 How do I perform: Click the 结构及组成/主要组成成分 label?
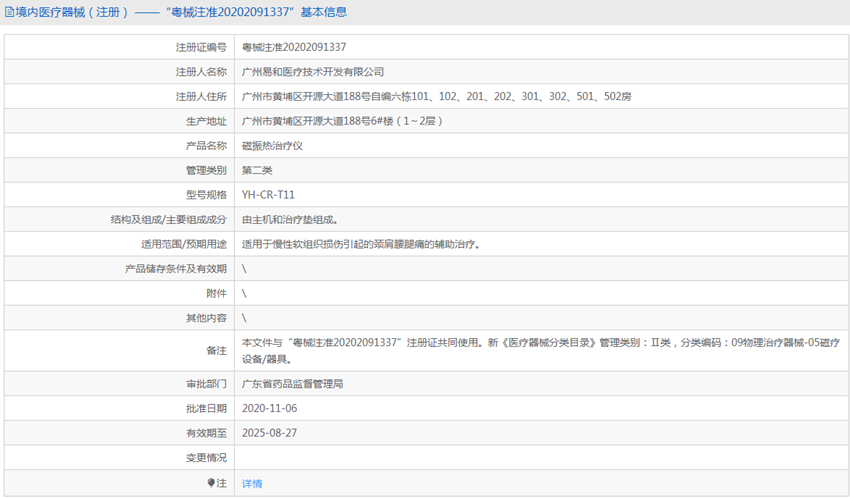click(169, 219)
